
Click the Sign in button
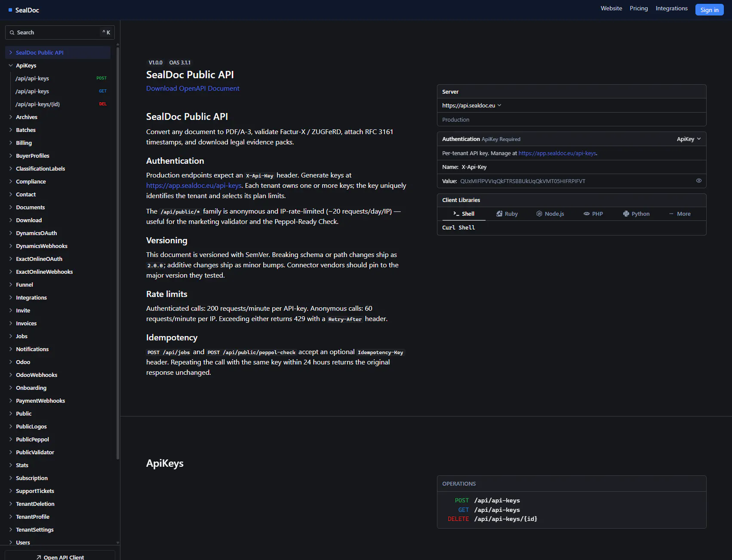point(709,10)
